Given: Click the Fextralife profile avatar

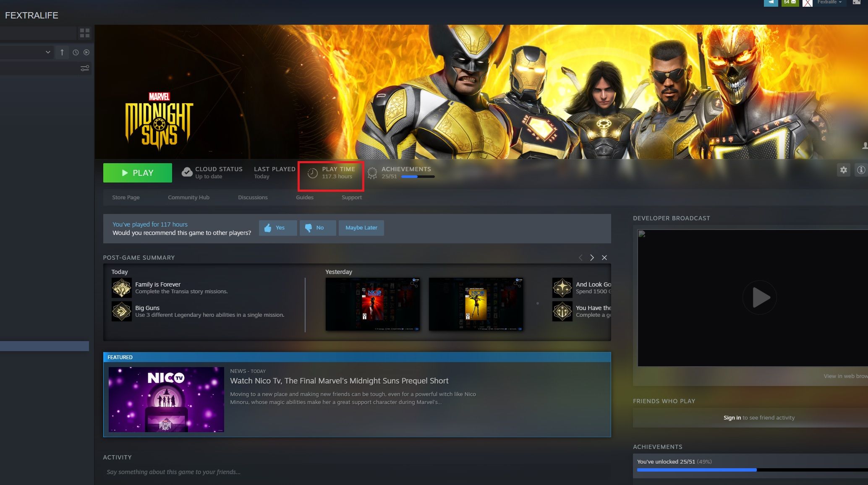Looking at the screenshot, I should pyautogui.click(x=807, y=3).
